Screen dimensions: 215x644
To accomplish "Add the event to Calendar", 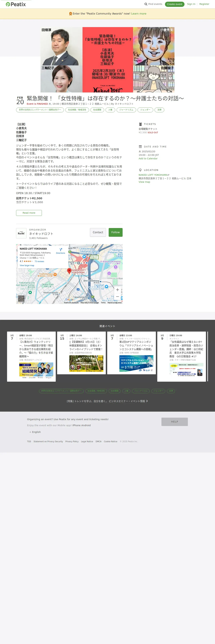I will 148,158.
